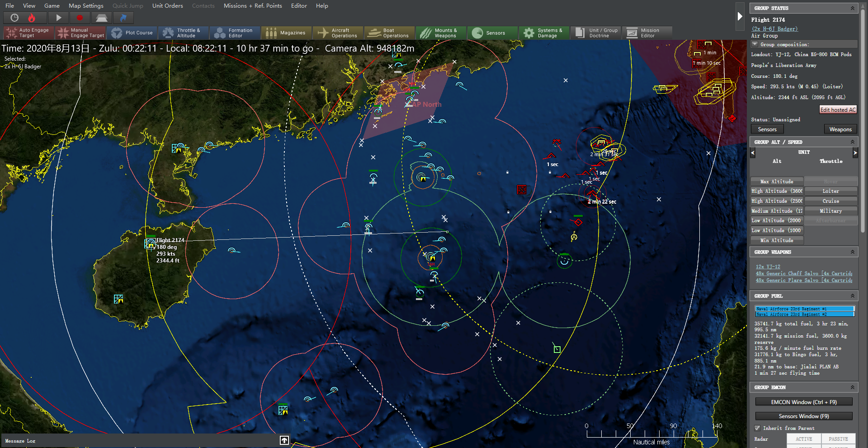Open the 48x Generic Chaff Salvo link
The image size is (868, 448).
(x=804, y=273)
